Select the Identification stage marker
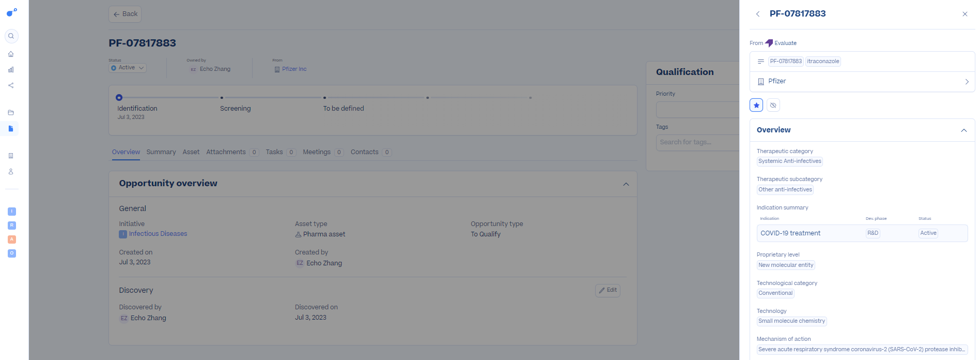The width and height of the screenshot is (980, 360). (x=119, y=97)
